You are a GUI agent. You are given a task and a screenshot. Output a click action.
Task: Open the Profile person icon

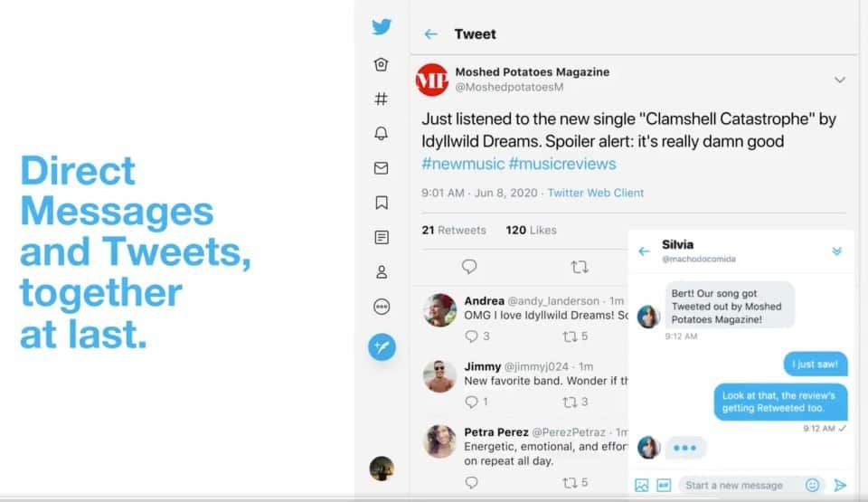point(382,271)
